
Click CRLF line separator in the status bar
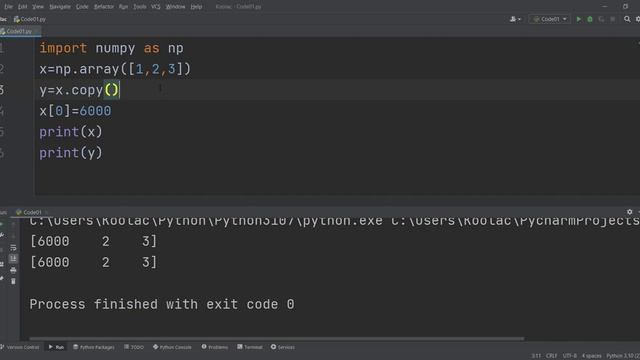pyautogui.click(x=551, y=356)
